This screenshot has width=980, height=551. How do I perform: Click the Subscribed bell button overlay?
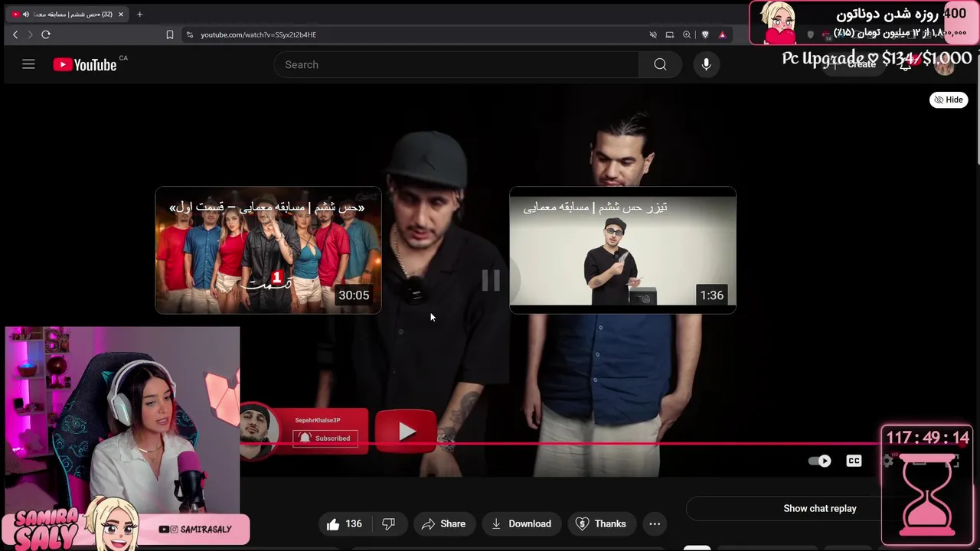325,439
